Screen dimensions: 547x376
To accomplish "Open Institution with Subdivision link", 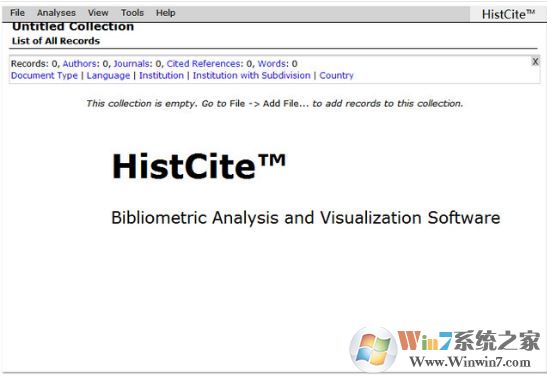I will point(252,76).
